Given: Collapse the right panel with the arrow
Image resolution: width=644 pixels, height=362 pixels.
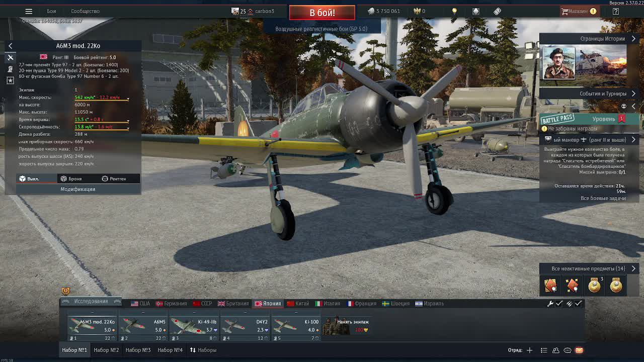Looking at the screenshot, I should coord(633,106).
